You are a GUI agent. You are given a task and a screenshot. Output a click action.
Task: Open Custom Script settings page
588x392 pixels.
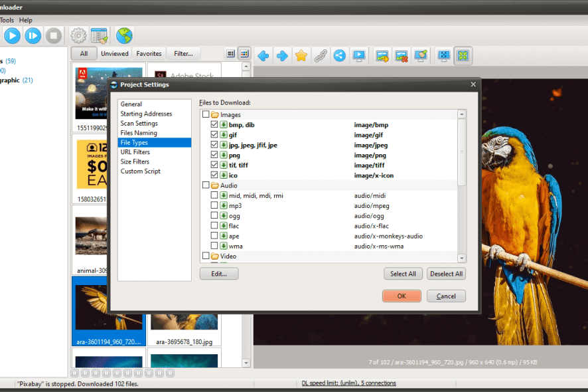coord(154,171)
